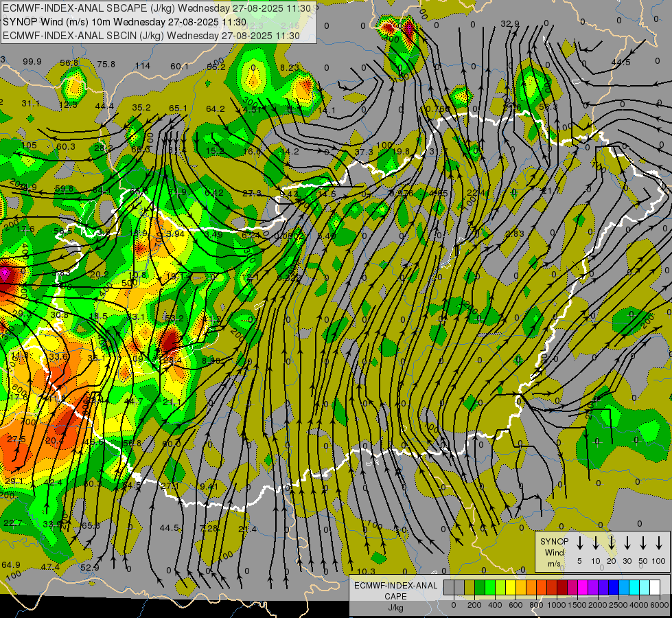
Task: Click the '75.8' map value
Action: click(x=106, y=65)
